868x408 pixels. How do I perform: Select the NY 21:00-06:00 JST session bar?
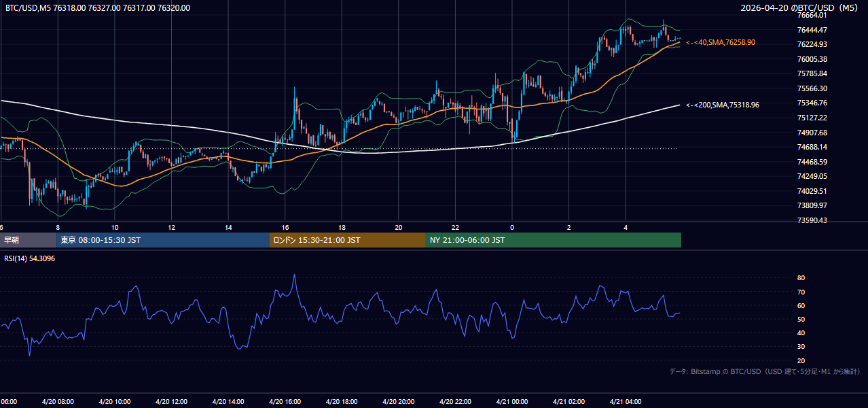point(554,240)
